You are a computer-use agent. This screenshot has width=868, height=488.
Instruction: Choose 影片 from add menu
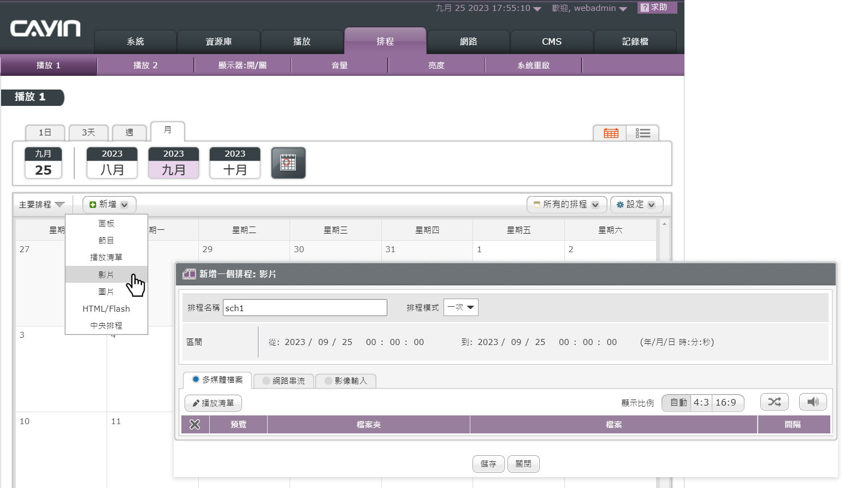click(107, 275)
